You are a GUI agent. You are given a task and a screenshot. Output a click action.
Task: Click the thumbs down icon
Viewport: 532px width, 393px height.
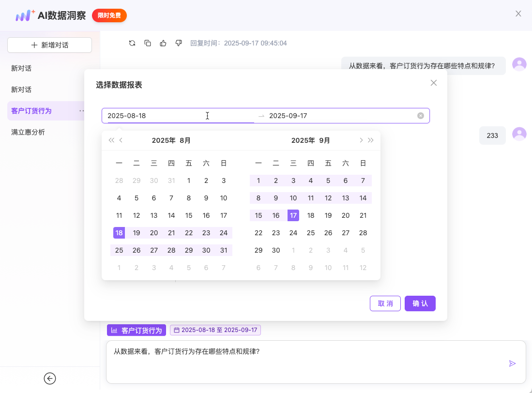pyautogui.click(x=179, y=43)
